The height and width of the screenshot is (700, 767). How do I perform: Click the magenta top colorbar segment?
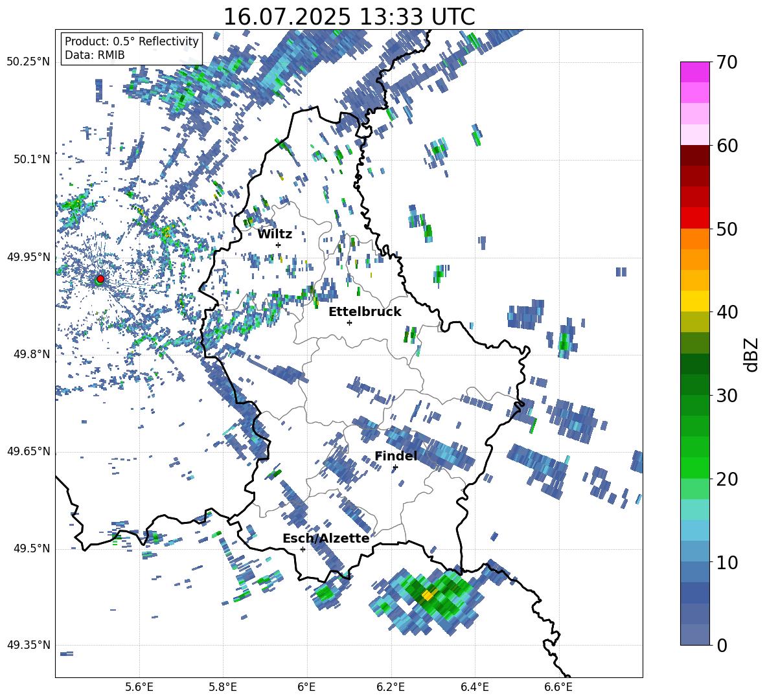[694, 72]
